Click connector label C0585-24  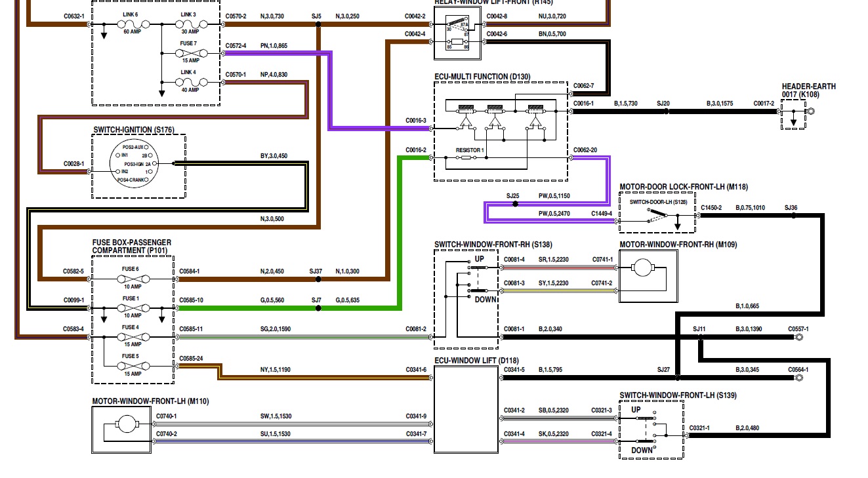point(191,358)
